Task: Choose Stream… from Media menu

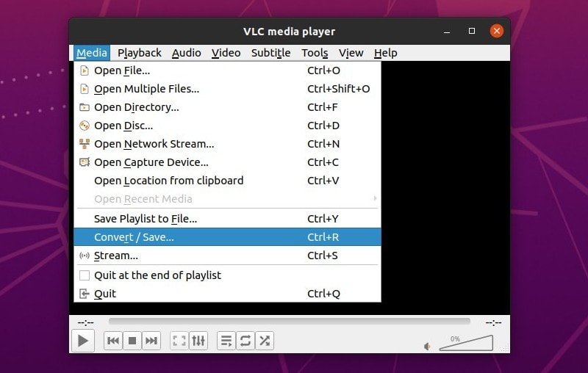Action: (227, 256)
